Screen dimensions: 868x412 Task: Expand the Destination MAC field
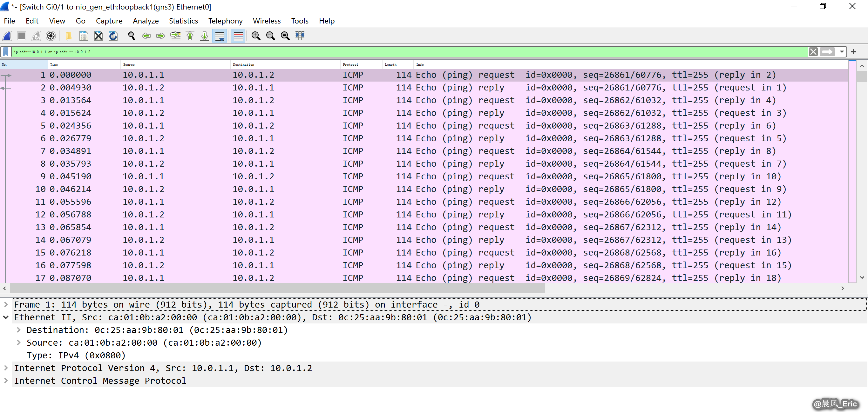[x=18, y=330]
